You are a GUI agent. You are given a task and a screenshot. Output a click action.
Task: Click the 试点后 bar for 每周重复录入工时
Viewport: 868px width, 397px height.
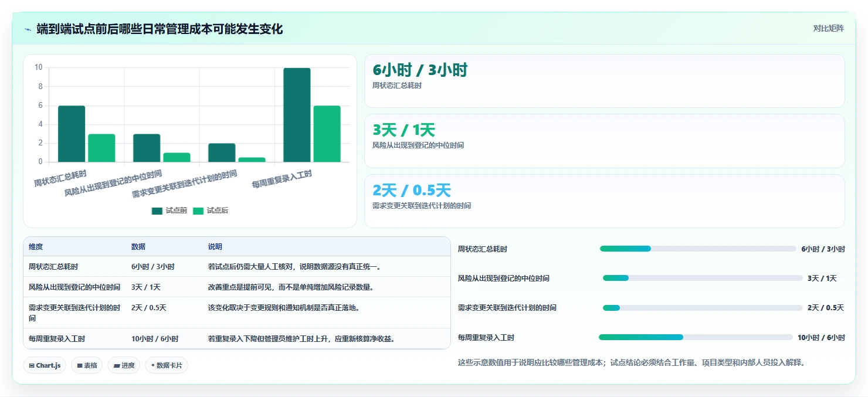(x=327, y=134)
